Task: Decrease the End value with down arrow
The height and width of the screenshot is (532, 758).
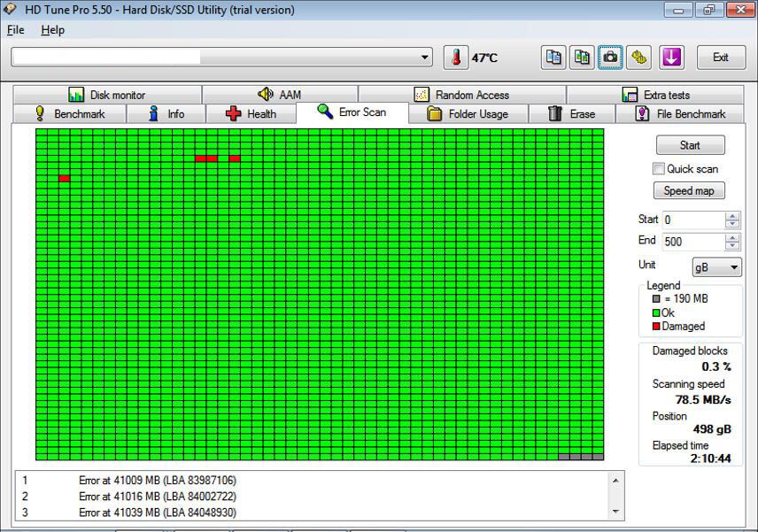Action: pyautogui.click(x=732, y=245)
